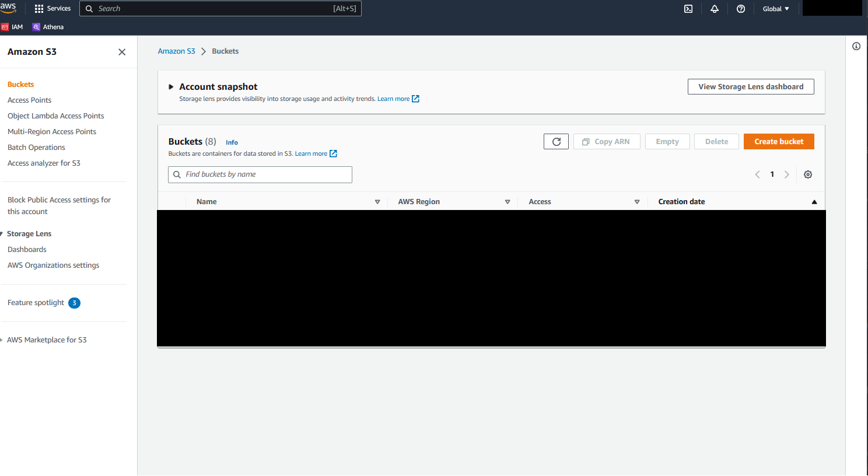Click the AWS logo home icon

8,8
